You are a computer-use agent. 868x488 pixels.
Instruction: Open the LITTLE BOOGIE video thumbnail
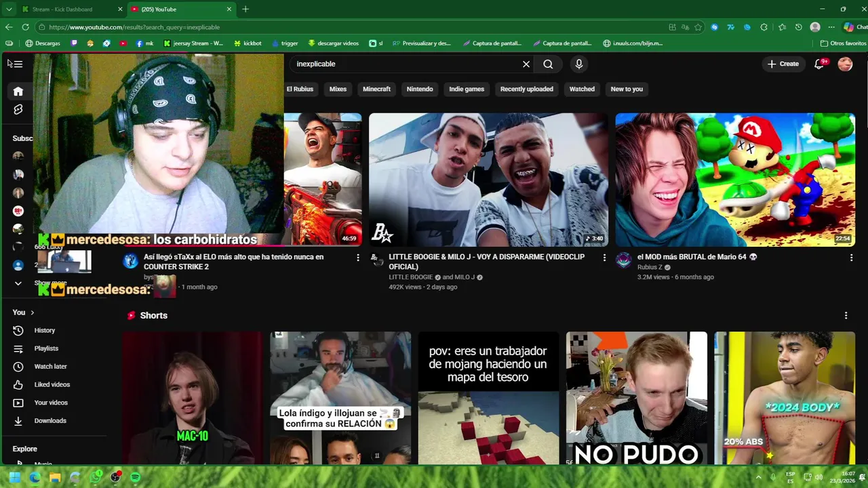(488, 180)
